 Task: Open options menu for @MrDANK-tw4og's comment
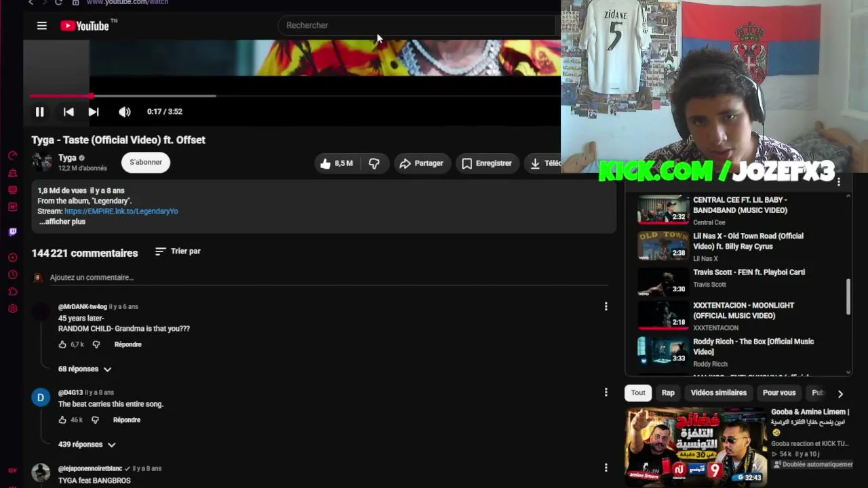606,307
